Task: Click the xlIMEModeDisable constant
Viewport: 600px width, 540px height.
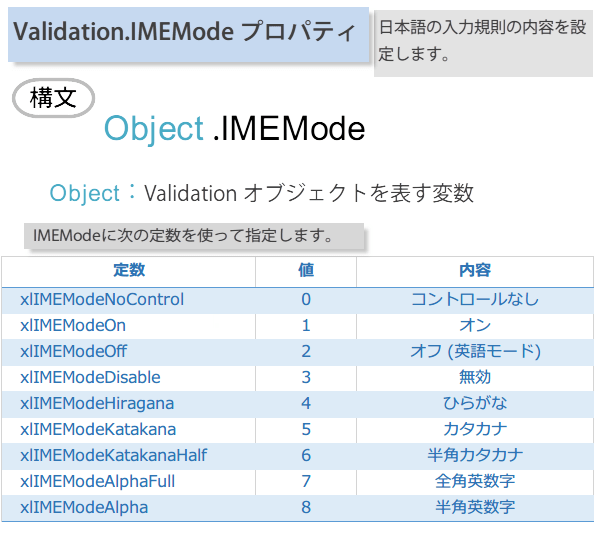Action: [90, 377]
